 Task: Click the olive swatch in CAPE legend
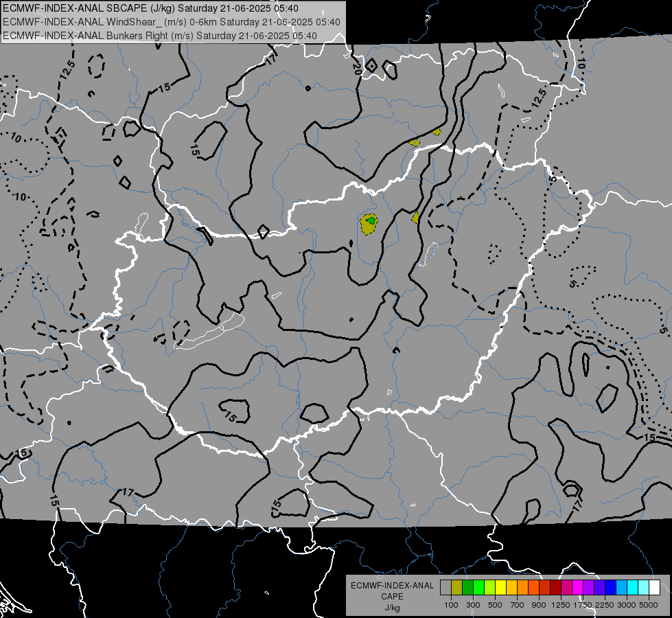click(x=457, y=587)
